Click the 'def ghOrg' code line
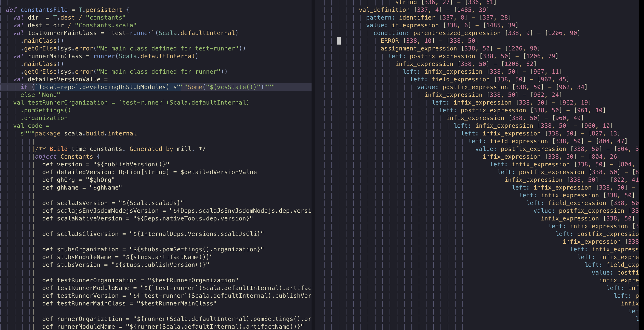Image resolution: width=644 pixels, height=330 pixels. pyautogui.click(x=78, y=180)
